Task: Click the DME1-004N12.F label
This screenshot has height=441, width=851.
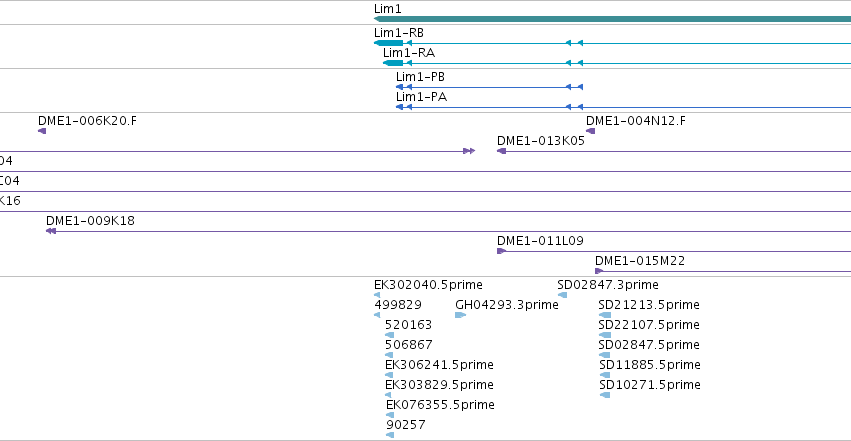Action: (x=636, y=120)
